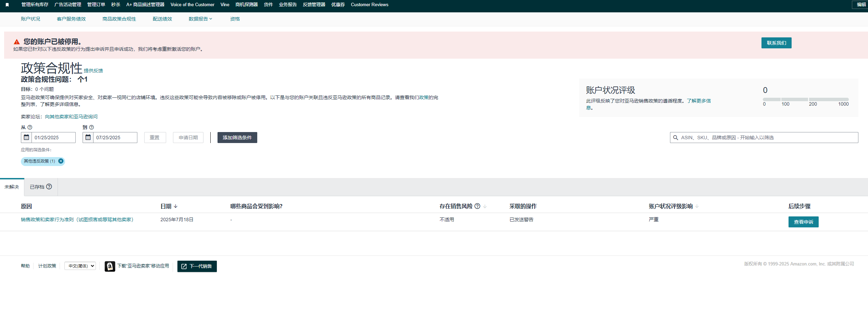Select the 已存档 tab
Image resolution: width=868 pixels, height=320 pixels.
pos(41,187)
